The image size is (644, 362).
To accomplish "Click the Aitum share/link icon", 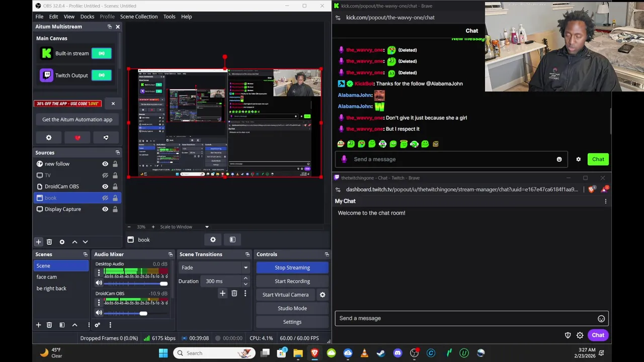I will click(x=106, y=138).
